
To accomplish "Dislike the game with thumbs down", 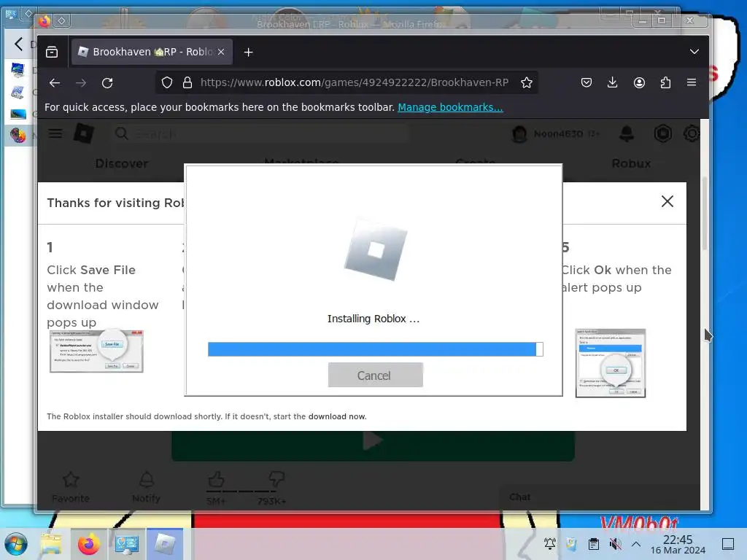I will (276, 479).
